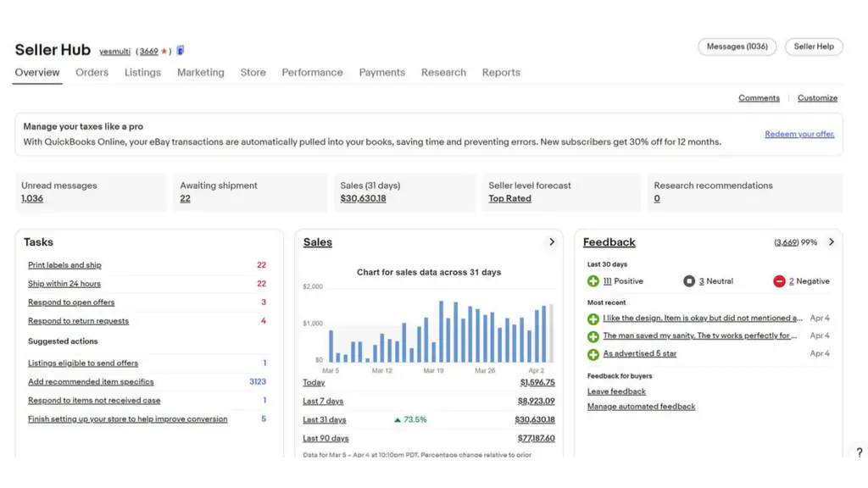Open Sales (31 days) amount $30,630.18

click(363, 198)
